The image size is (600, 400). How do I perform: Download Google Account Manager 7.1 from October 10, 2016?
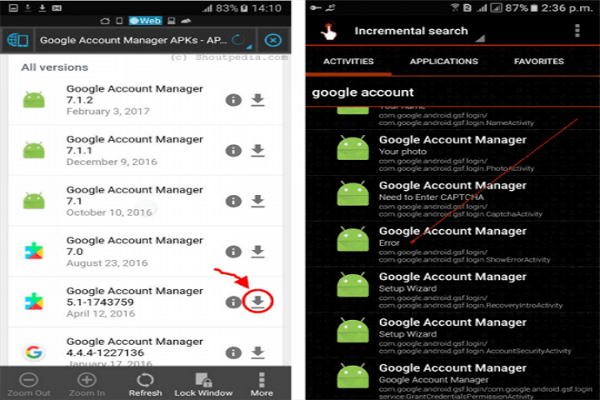pyautogui.click(x=258, y=201)
